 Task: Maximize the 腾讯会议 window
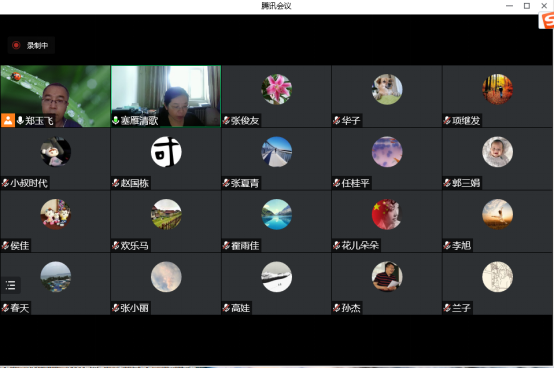(x=527, y=6)
